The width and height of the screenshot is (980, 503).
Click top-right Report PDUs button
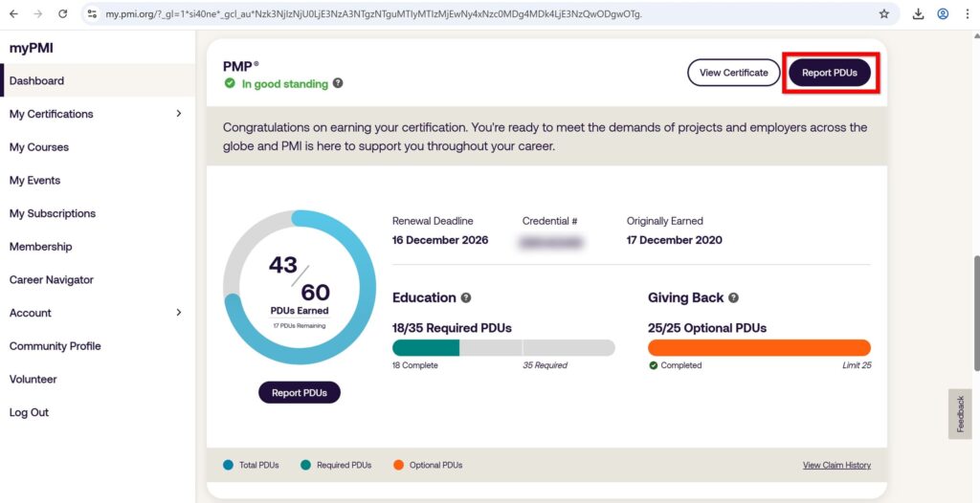click(x=829, y=73)
